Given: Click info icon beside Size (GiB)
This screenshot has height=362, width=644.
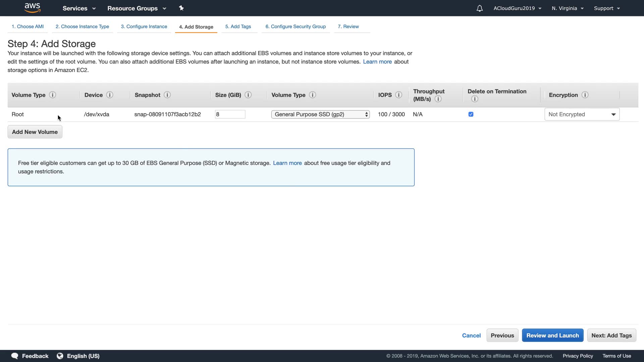Looking at the screenshot, I should pos(248,95).
